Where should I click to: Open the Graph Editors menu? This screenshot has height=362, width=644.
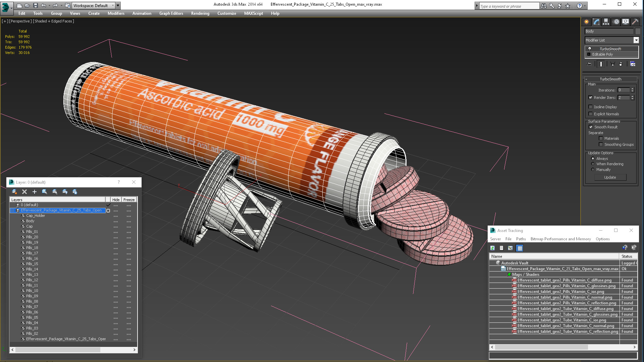(x=171, y=13)
